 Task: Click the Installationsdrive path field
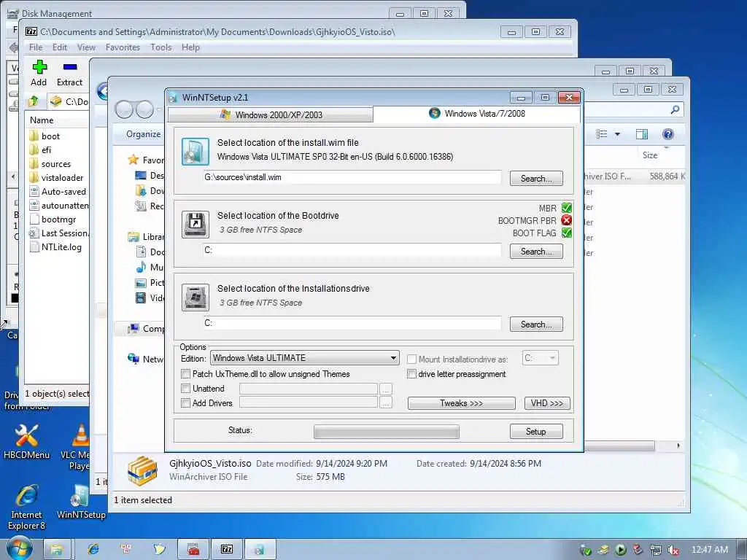(352, 323)
